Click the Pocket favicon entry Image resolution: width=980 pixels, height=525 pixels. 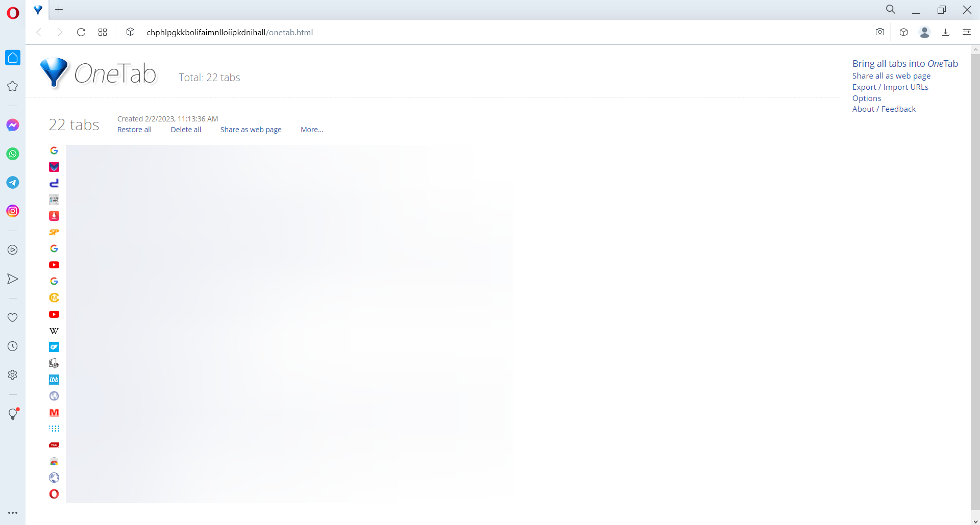point(54,167)
